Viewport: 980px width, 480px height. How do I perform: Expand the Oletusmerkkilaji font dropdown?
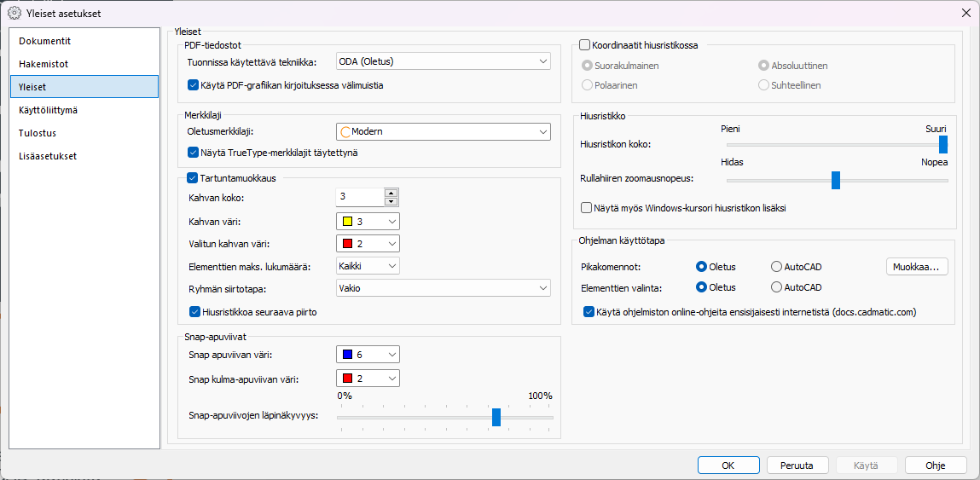click(542, 131)
